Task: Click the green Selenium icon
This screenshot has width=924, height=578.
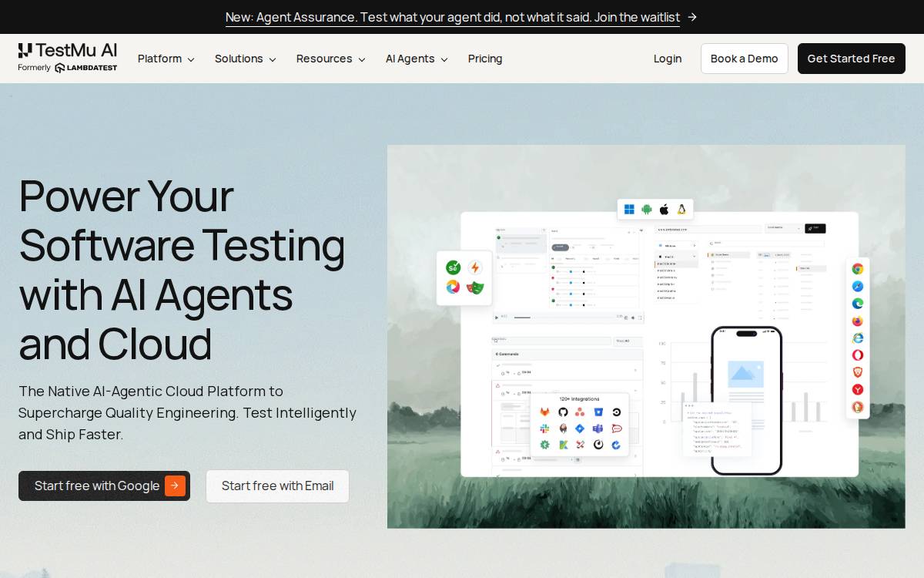Action: (454, 267)
